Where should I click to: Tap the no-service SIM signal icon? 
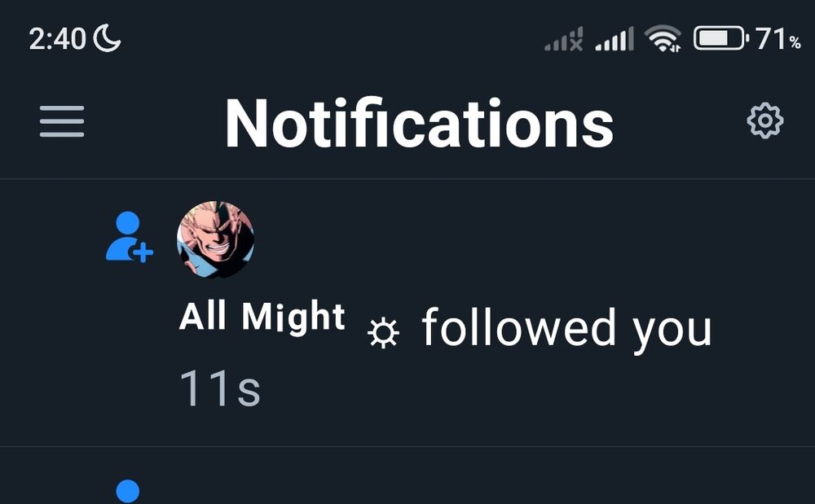[564, 39]
